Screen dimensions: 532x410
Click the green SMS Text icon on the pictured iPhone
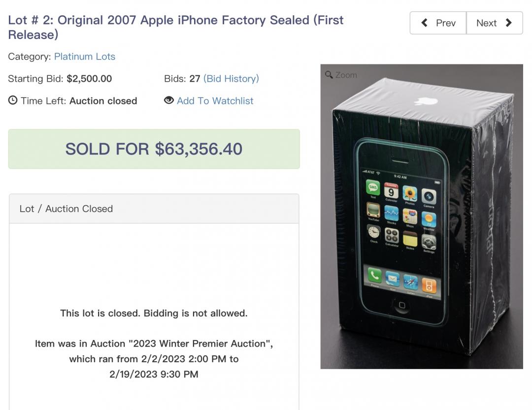[373, 188]
